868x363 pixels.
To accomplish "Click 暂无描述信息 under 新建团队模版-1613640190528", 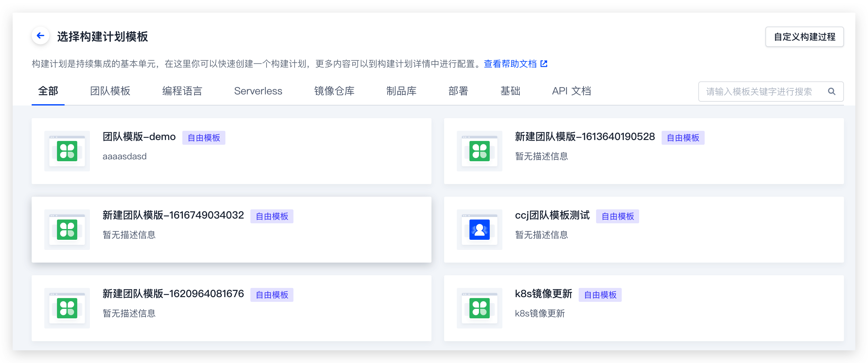I will (542, 156).
